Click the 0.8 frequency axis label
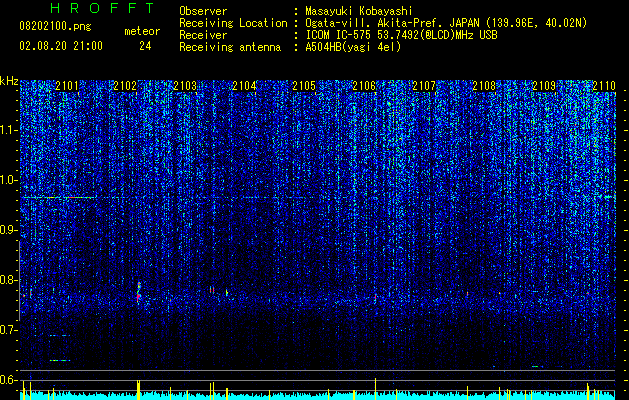 [8, 280]
